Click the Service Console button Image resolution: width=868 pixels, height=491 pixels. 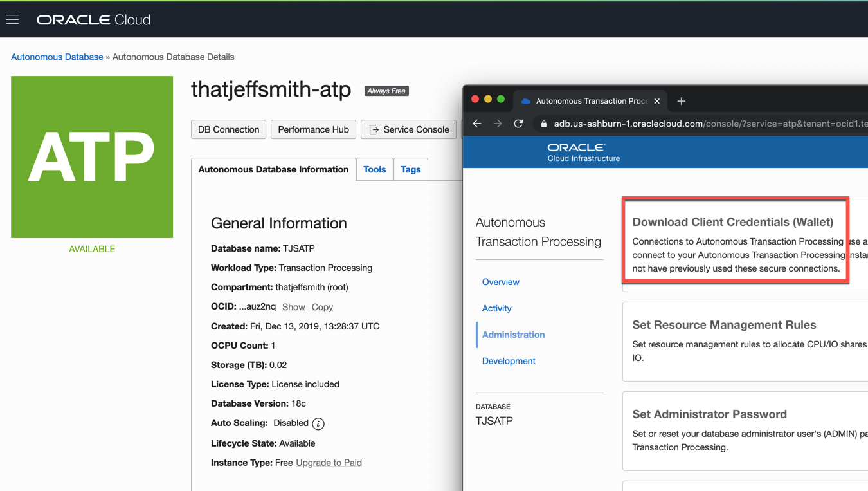click(x=409, y=129)
